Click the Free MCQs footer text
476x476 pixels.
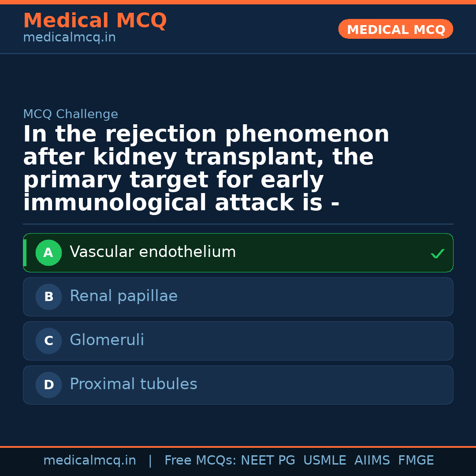pos(200,461)
